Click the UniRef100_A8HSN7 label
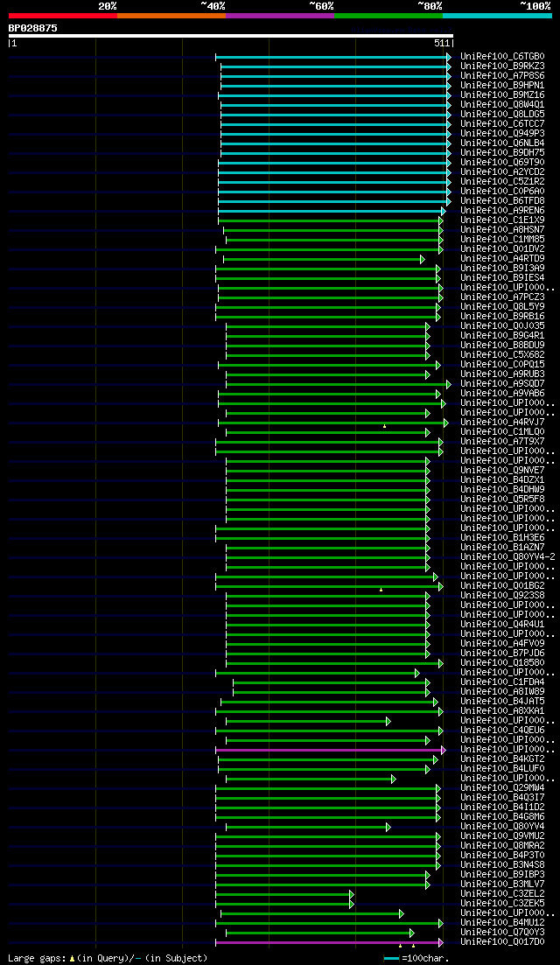The height and width of the screenshot is (965, 560). coord(502,229)
